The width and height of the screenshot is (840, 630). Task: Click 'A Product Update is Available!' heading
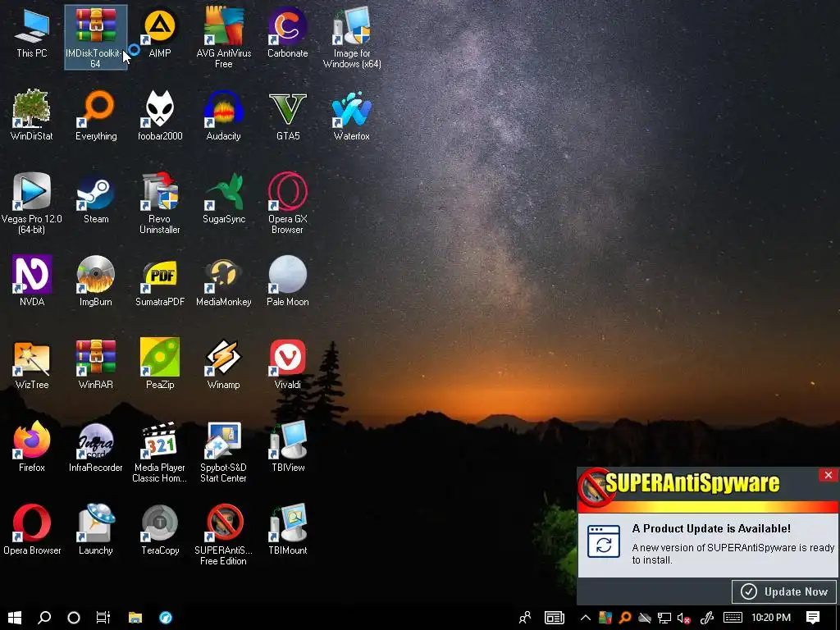[711, 528]
